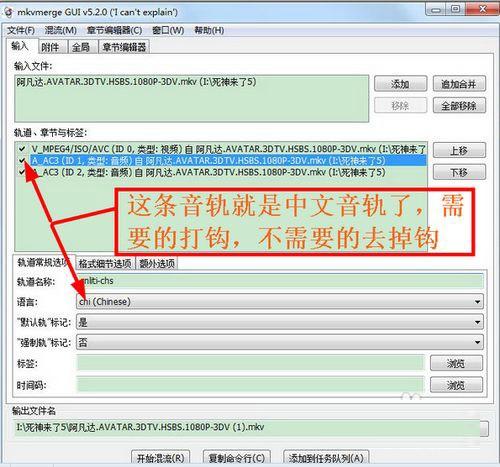This screenshot has width=500, height=467.
Task: Select the A_AC3 (ID 2) audio track row
Action: point(209,172)
